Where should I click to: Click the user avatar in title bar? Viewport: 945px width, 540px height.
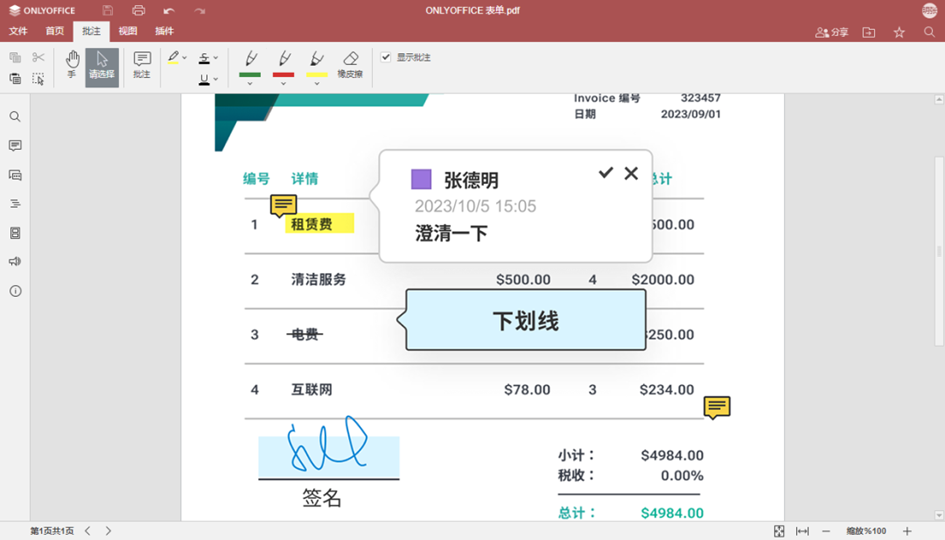tap(930, 10)
